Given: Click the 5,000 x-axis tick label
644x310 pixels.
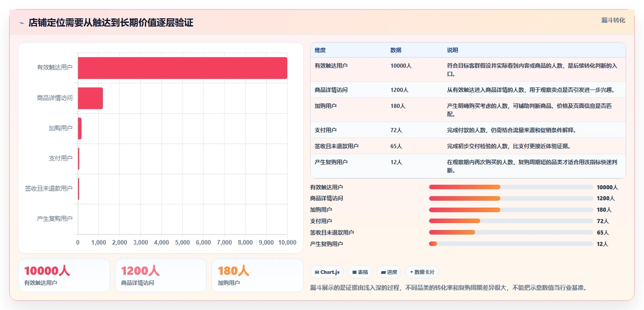Looking at the screenshot, I should point(182,243).
